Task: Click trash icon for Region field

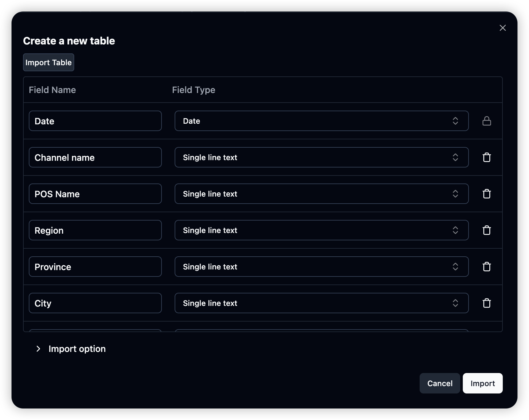Action: click(486, 230)
